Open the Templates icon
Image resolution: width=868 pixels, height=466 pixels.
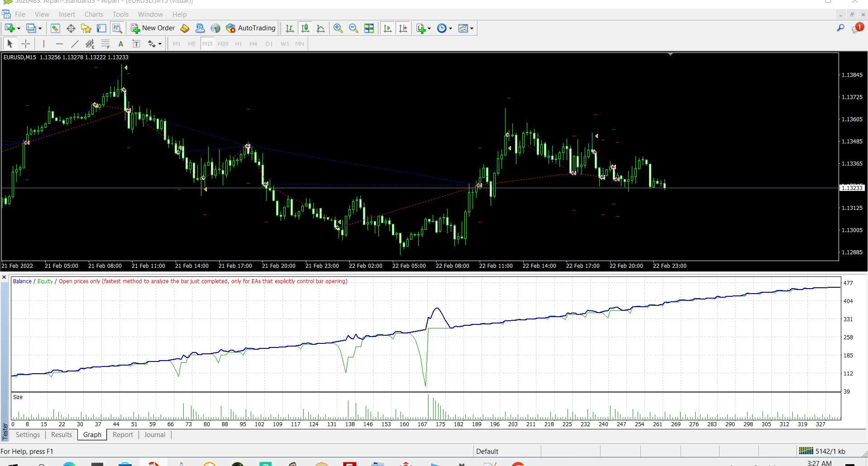463,29
